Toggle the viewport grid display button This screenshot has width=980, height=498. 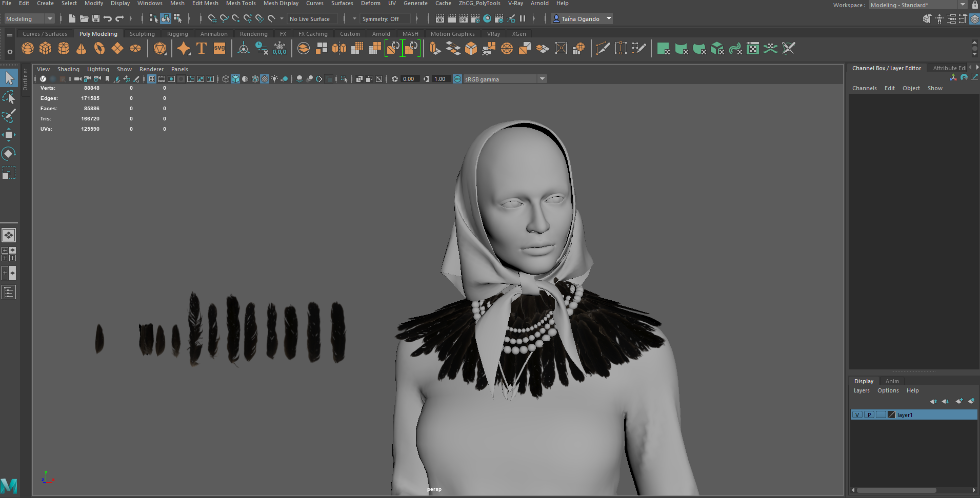tap(152, 79)
